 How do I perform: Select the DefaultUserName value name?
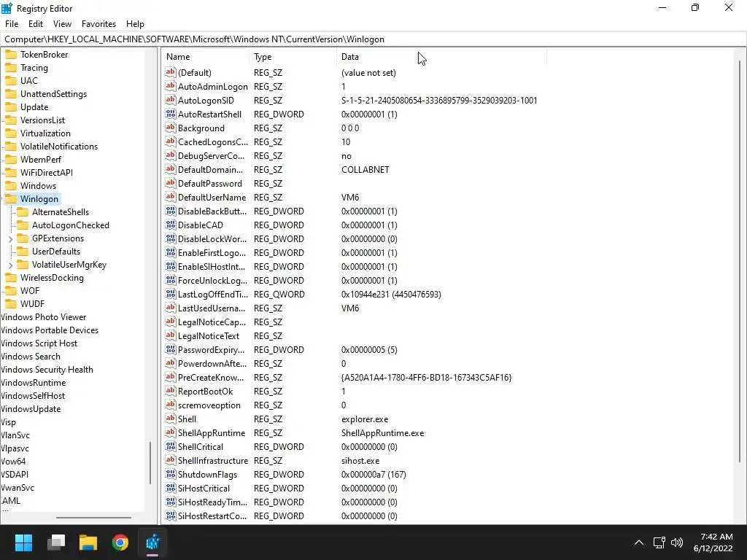pos(212,197)
